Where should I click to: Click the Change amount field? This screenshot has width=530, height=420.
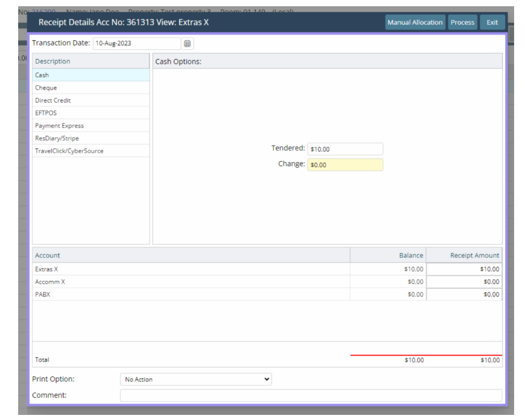coord(345,165)
